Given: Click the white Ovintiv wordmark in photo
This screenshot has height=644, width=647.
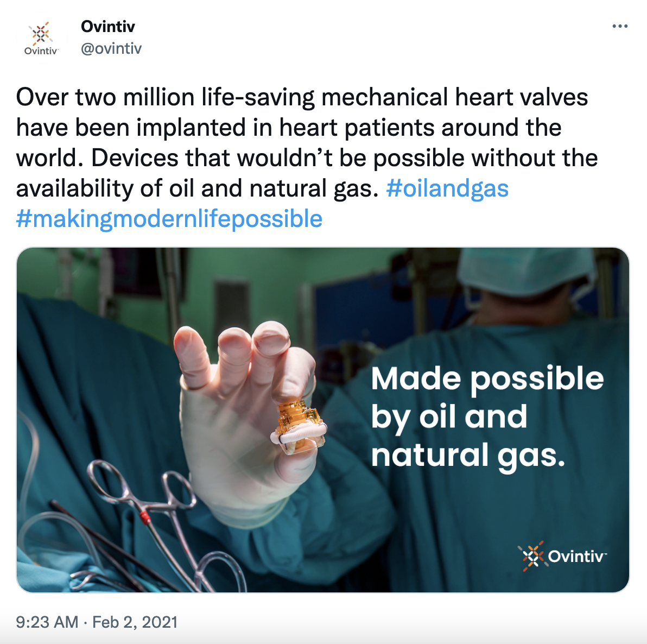Looking at the screenshot, I should click(x=577, y=557).
